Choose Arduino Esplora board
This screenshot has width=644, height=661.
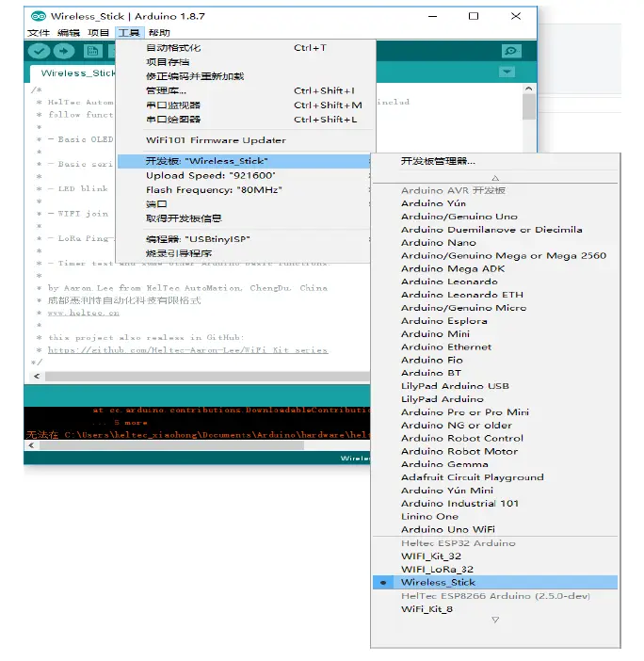[x=495, y=321]
